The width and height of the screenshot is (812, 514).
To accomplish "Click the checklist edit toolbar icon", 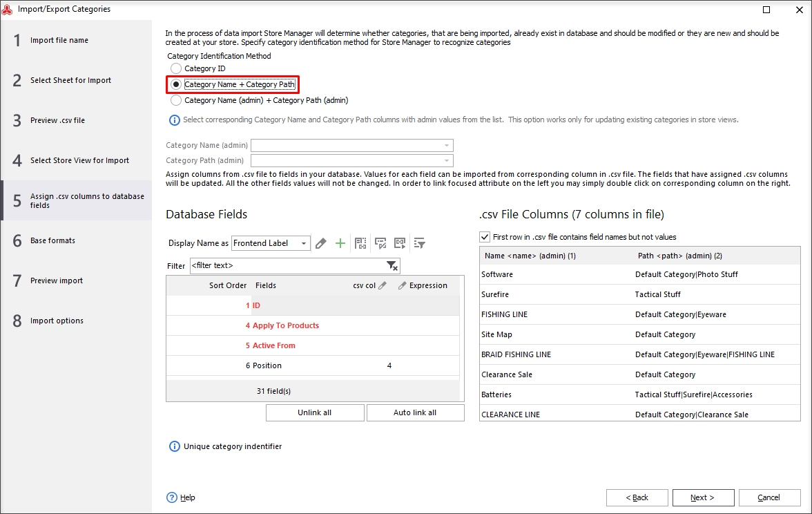I will [380, 243].
